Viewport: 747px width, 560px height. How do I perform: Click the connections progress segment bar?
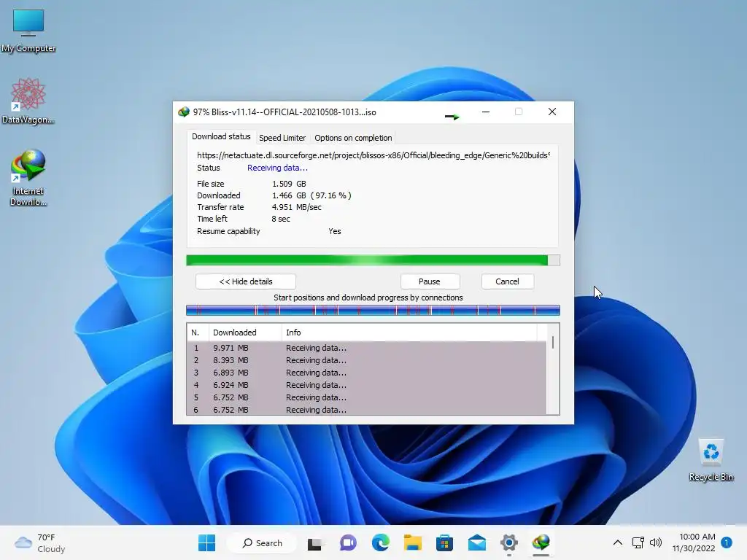[373, 311]
